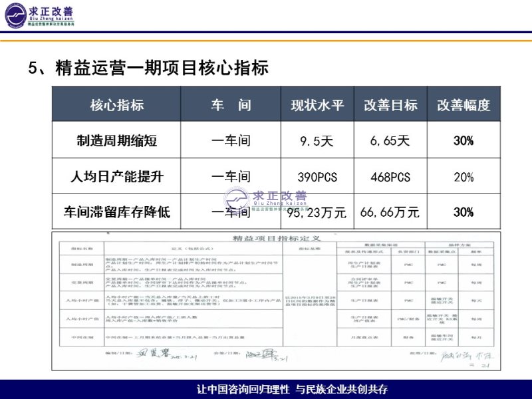
Task: Click the 改善幅度 column header
Action: (464, 105)
